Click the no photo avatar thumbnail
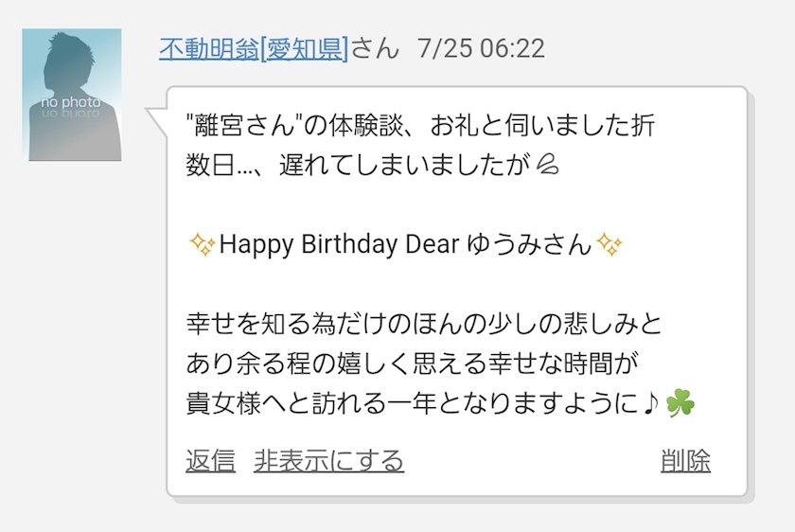This screenshot has height=532, width=795. pyautogui.click(x=72, y=95)
